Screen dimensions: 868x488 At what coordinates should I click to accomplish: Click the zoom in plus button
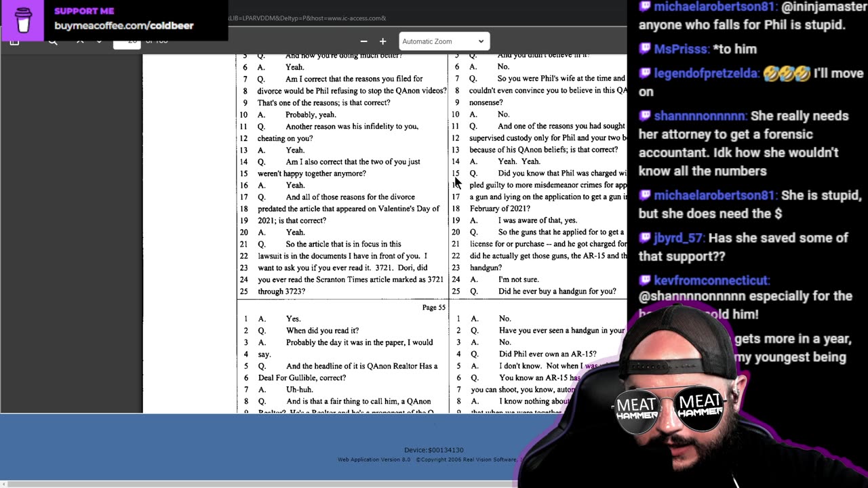tap(382, 41)
